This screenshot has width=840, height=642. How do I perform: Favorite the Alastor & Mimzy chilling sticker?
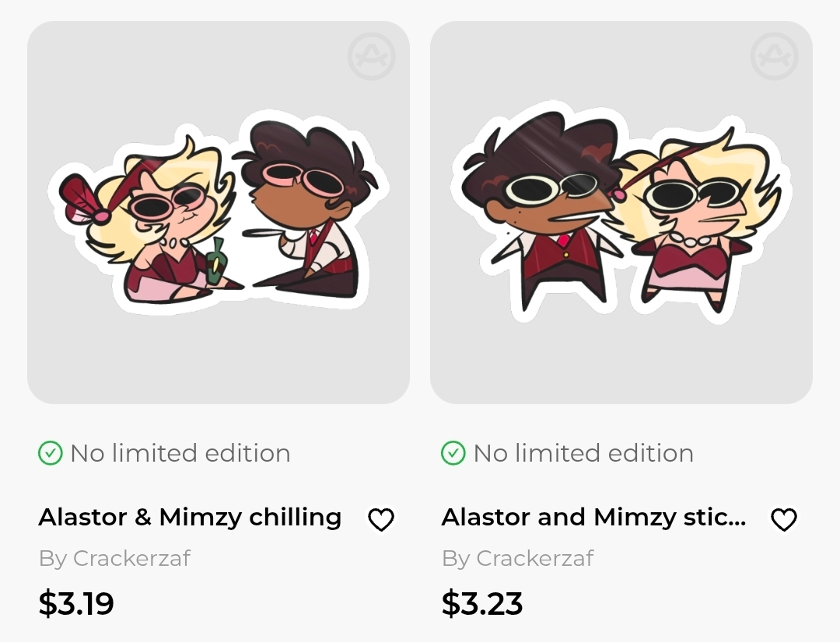380,519
